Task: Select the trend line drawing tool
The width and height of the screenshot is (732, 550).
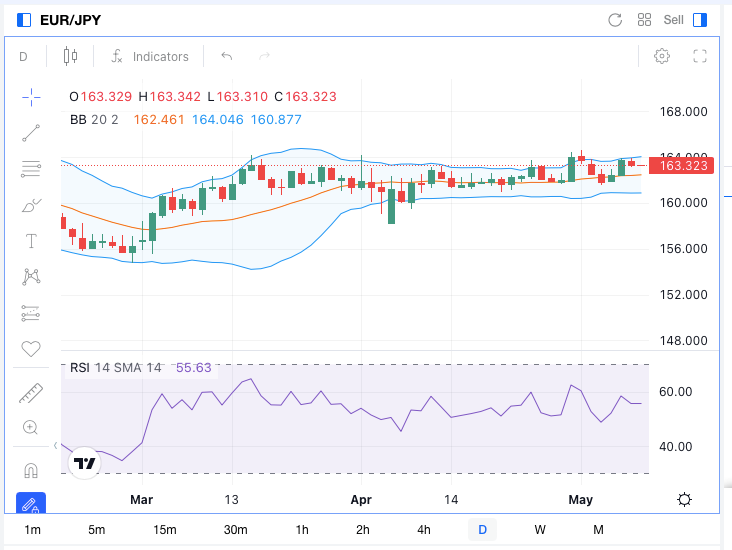Action: 31,133
